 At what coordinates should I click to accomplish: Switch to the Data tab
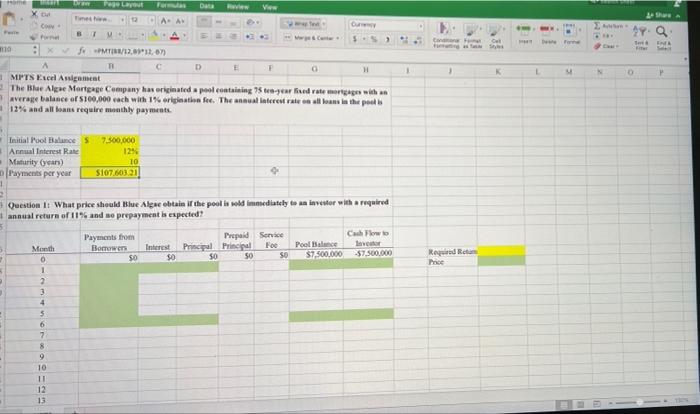[x=206, y=6]
